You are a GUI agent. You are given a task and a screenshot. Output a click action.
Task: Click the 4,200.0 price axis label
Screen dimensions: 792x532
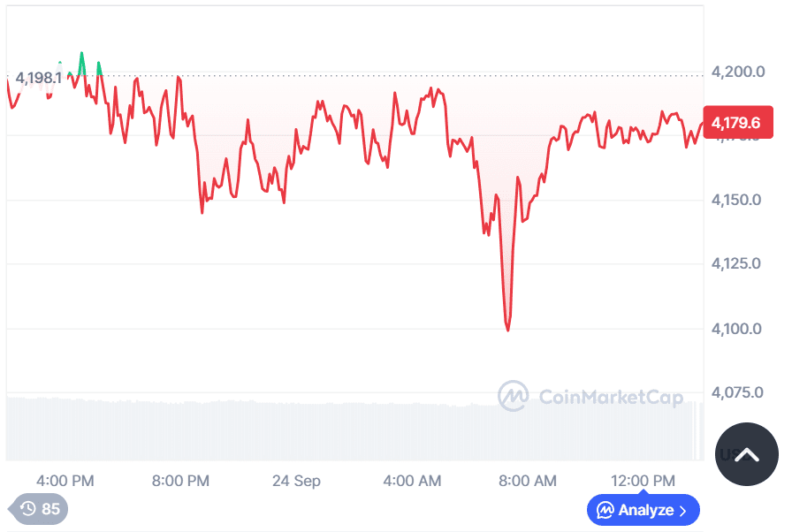(x=736, y=72)
